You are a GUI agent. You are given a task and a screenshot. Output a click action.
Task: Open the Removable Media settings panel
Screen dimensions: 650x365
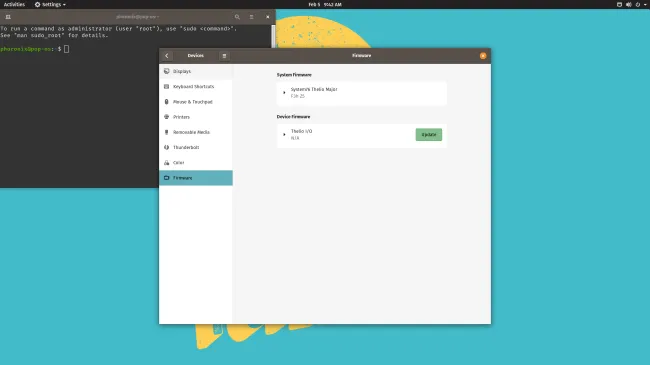(x=196, y=132)
